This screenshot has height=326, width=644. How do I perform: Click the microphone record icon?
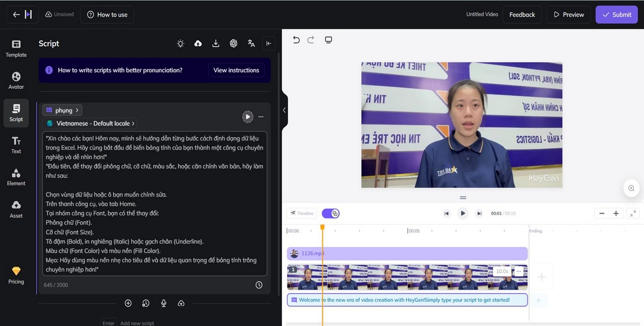164,303
